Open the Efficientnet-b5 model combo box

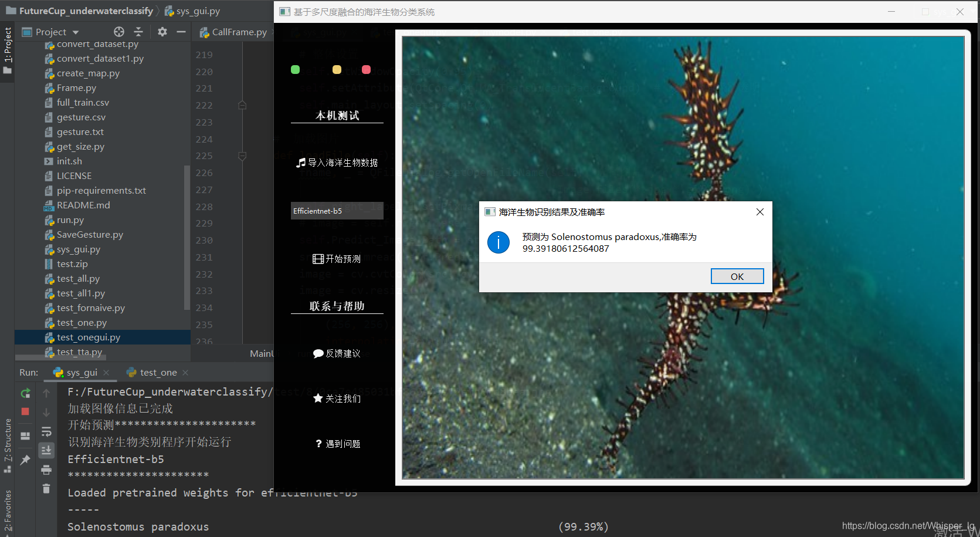point(337,211)
